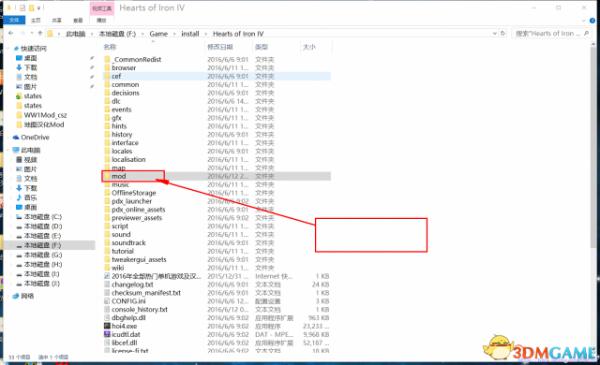Switch to the 主页 ribbon tab
The height and width of the screenshot is (365, 600).
coord(36,20)
